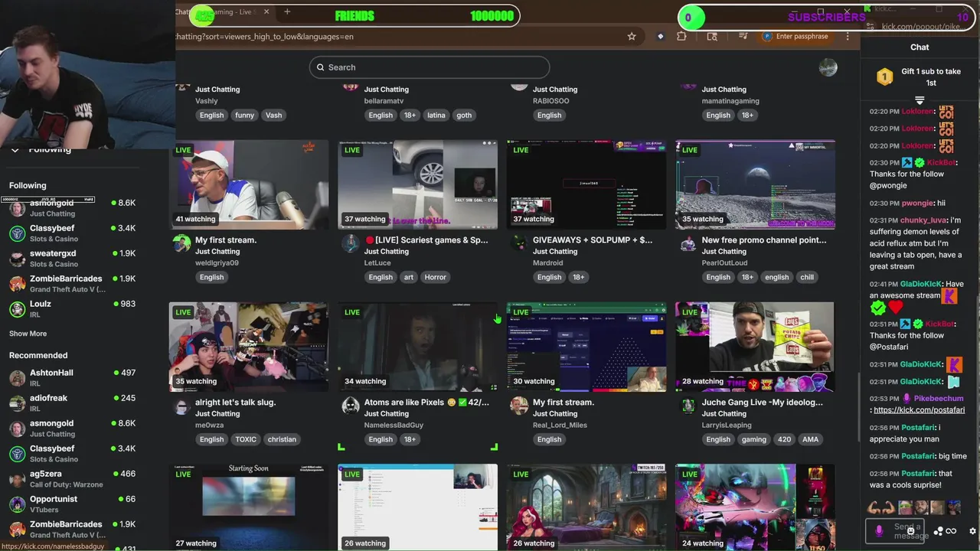
Task: Click the '420' tag under LarryisLeaping
Action: click(x=784, y=439)
